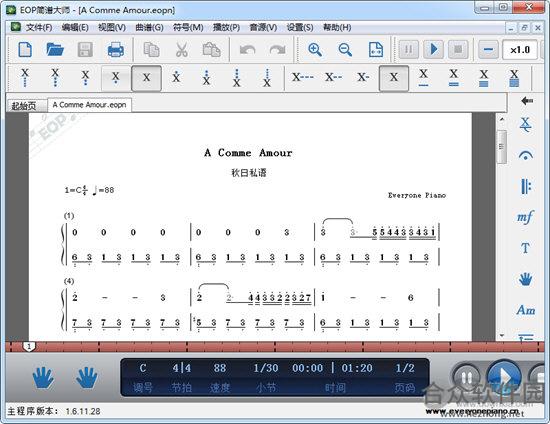Select the strikethrough X symbol tool

pos(525,125)
